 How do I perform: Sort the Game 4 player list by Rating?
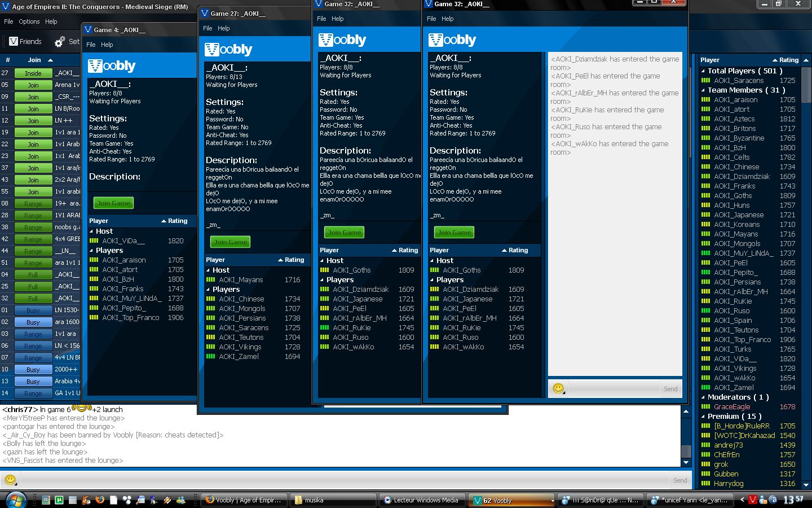(177, 221)
